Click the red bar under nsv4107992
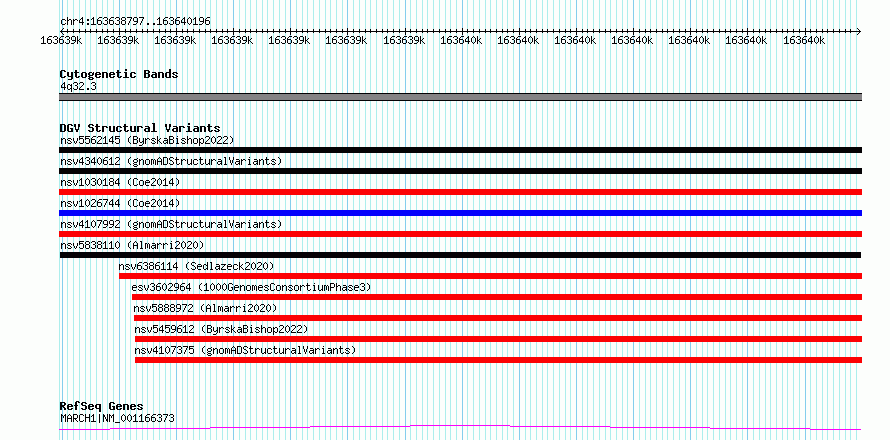The width and height of the screenshot is (890, 440). click(460, 234)
